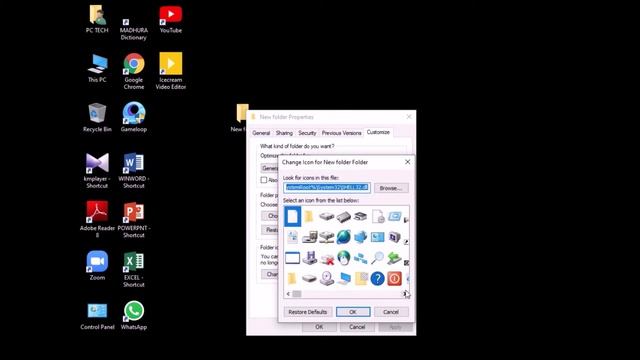Image resolution: width=640 pixels, height=360 pixels.
Task: Choose the computer with drive icon
Action: point(310,237)
